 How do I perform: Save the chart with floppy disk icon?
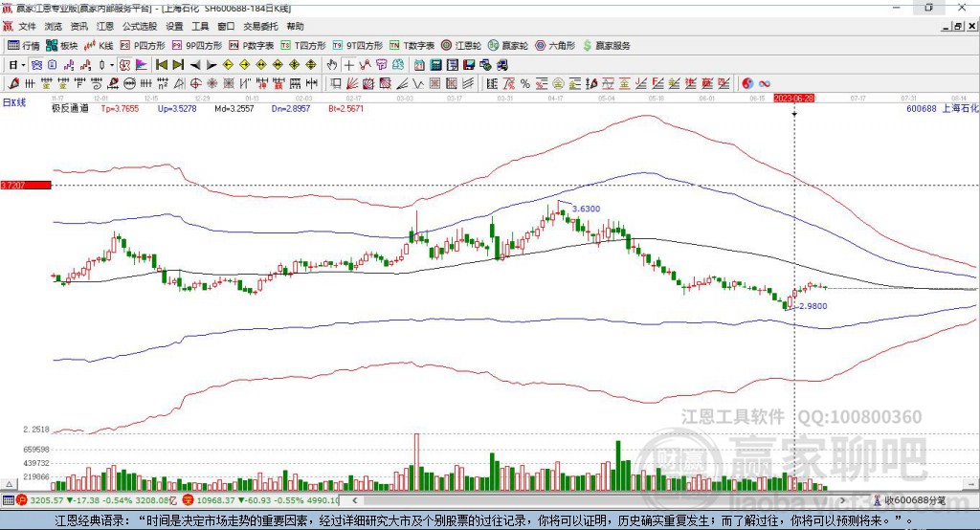point(469,65)
